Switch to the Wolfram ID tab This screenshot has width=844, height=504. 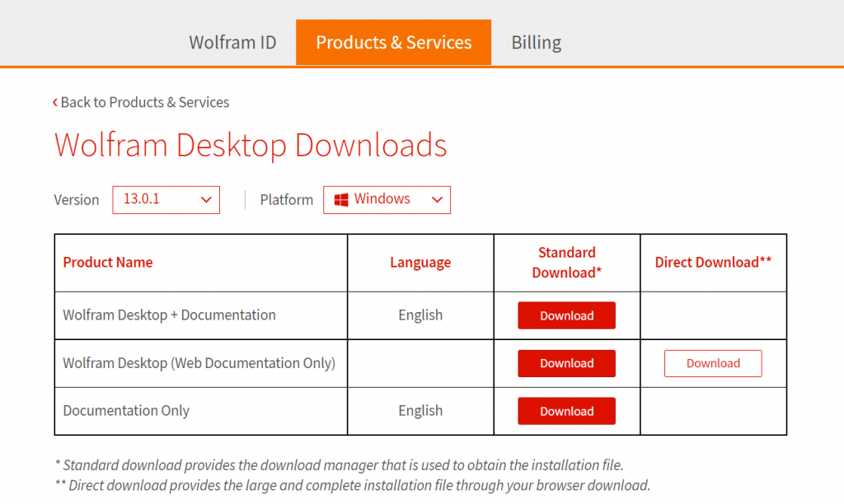233,42
